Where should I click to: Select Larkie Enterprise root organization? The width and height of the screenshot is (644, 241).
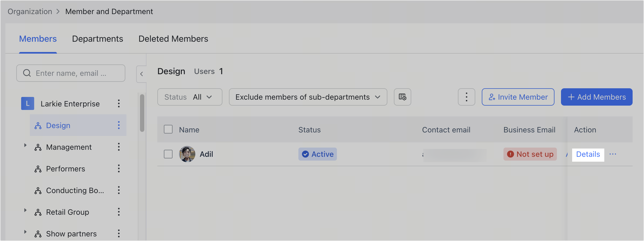click(x=70, y=104)
